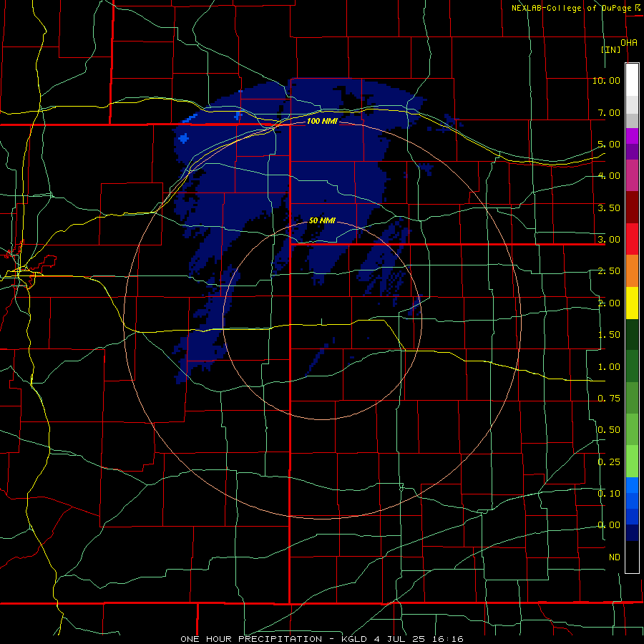The image size is (644, 644).
Task: Select the 5.00 legend value
Action: (x=609, y=144)
